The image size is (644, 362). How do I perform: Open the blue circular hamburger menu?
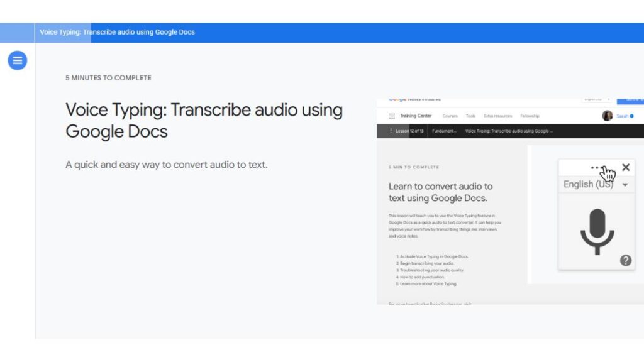pyautogui.click(x=17, y=60)
